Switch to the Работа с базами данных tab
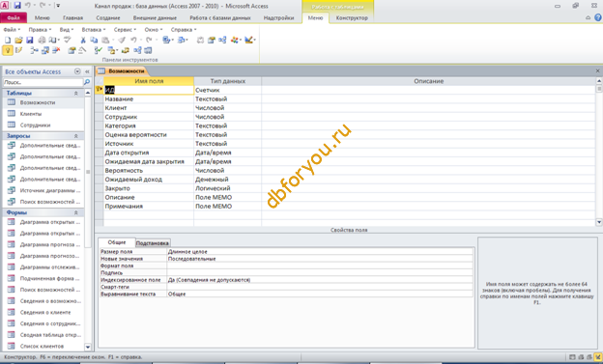The height and width of the screenshot is (364, 603). [220, 17]
